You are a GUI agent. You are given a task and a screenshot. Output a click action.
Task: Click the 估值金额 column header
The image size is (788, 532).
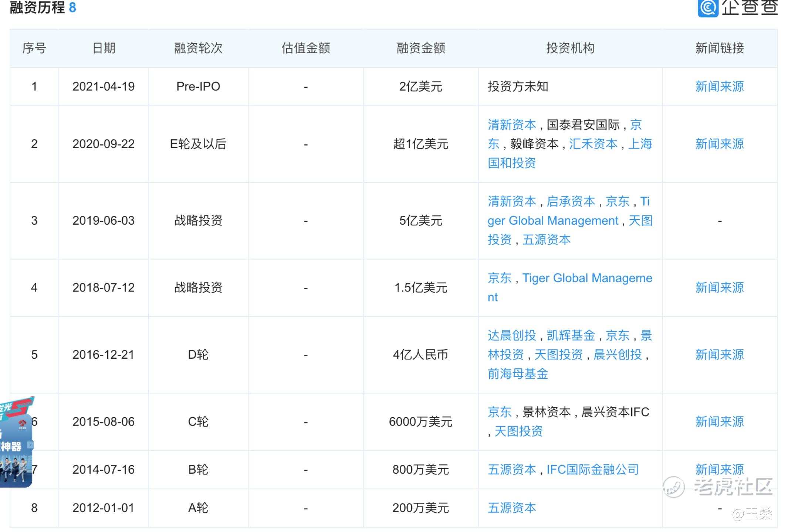coord(306,48)
